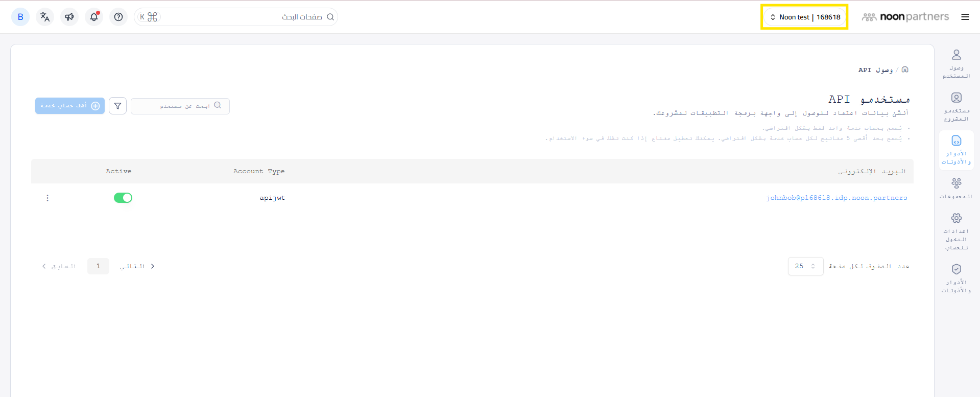Click the user search field
This screenshot has height=397, width=980.
(x=180, y=106)
